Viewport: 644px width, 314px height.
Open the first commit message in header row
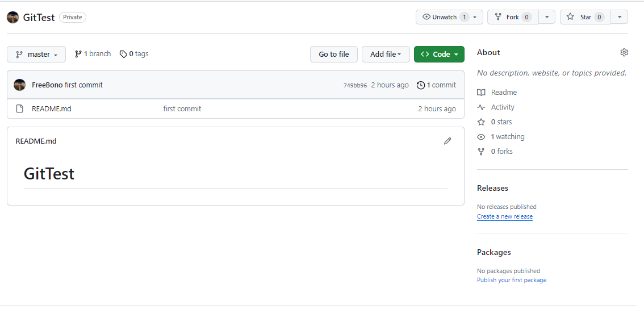coord(84,85)
